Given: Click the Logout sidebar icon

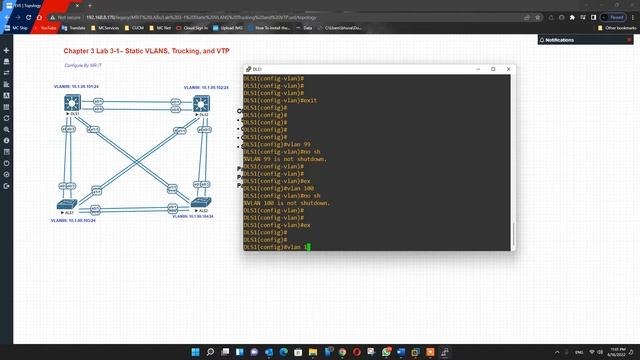Looking at the screenshot, I should (x=6, y=186).
